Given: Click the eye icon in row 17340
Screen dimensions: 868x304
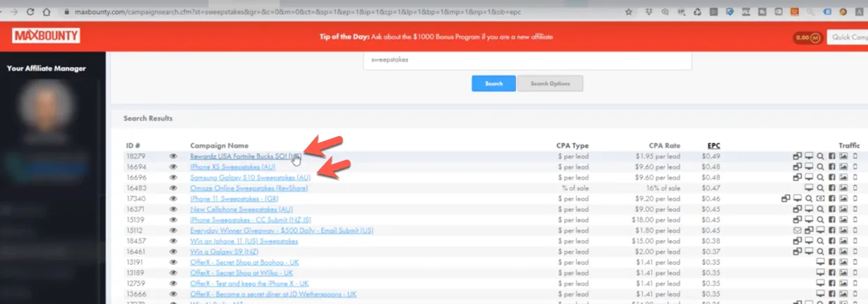Looking at the screenshot, I should (173, 199).
